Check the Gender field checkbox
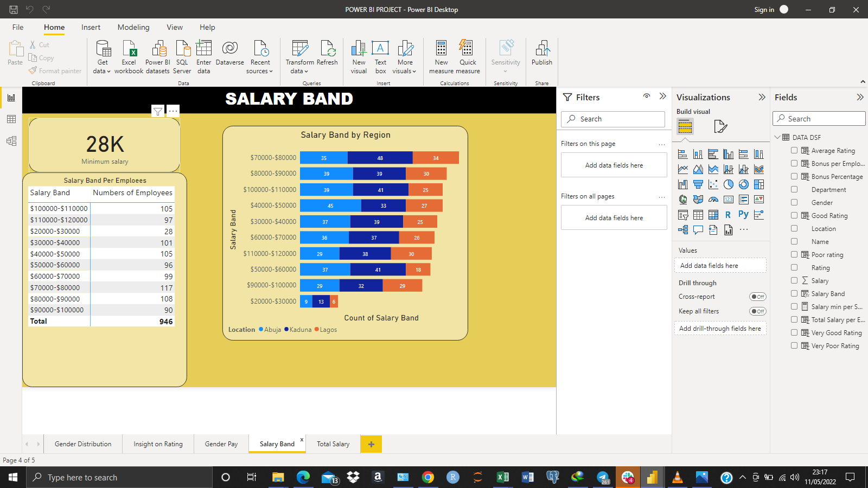 794,202
